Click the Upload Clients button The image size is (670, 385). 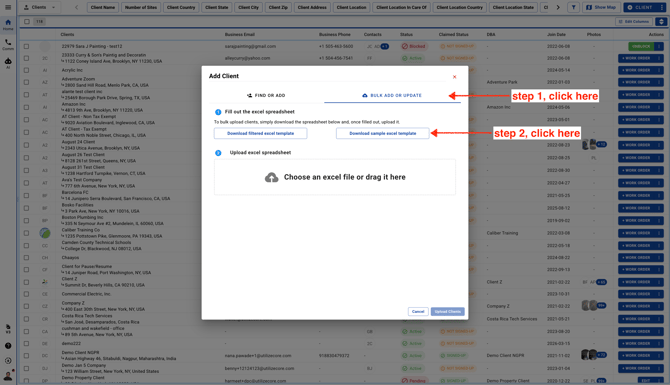[x=447, y=312]
